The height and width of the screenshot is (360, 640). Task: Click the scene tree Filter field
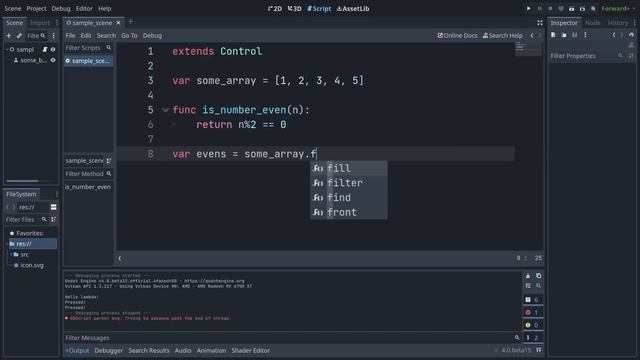pyautogui.click(x=36, y=36)
